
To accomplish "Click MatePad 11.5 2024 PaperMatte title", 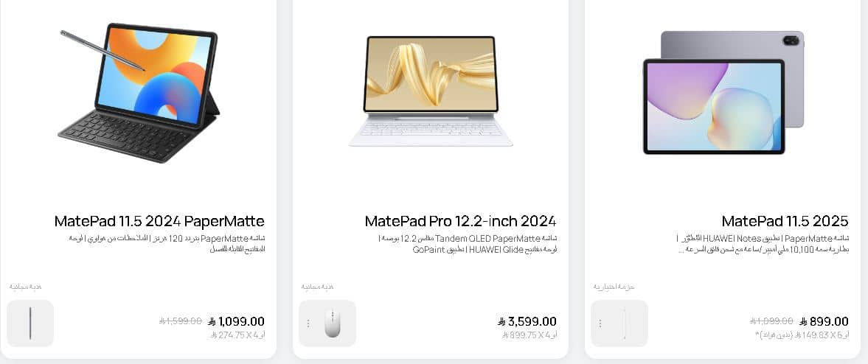I will click(x=159, y=221).
